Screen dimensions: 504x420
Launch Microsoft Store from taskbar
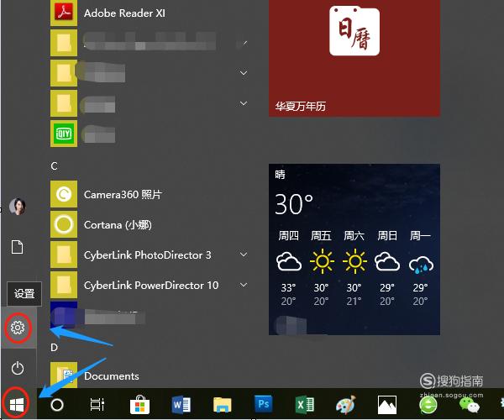coord(139,405)
